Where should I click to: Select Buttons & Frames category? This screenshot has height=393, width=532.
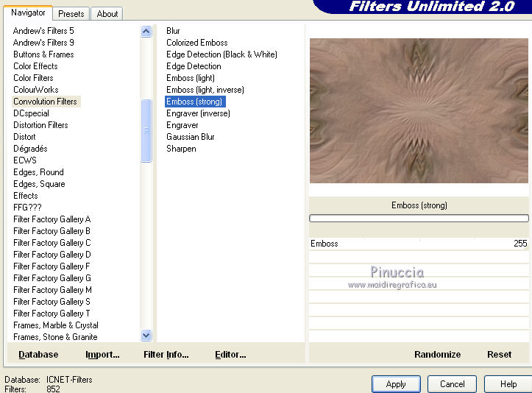tap(43, 54)
